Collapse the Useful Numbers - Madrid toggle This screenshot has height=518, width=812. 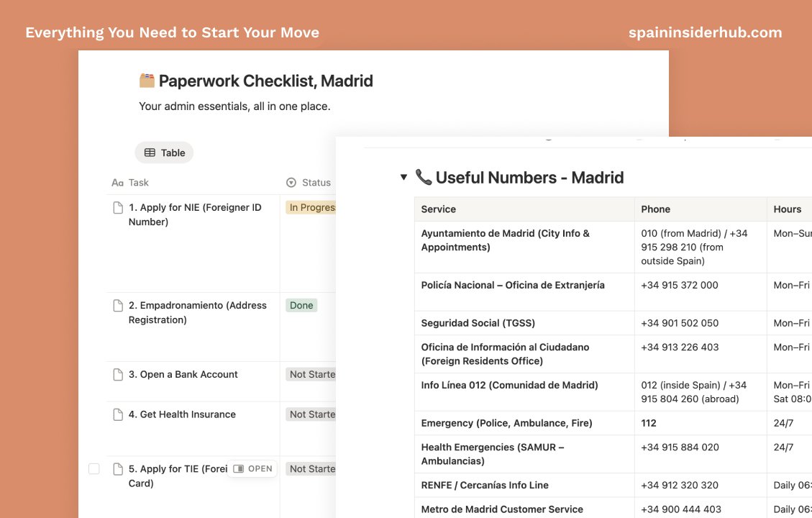pyautogui.click(x=404, y=177)
